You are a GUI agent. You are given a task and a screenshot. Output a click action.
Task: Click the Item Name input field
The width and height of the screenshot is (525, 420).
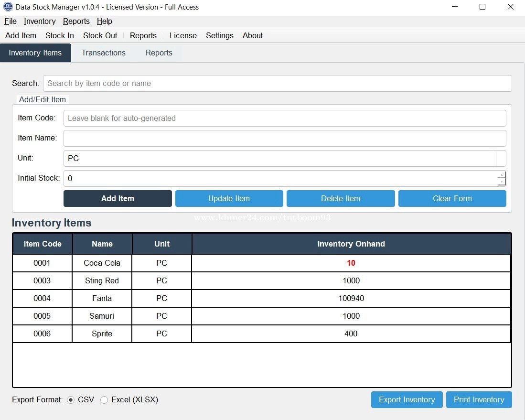click(x=285, y=138)
